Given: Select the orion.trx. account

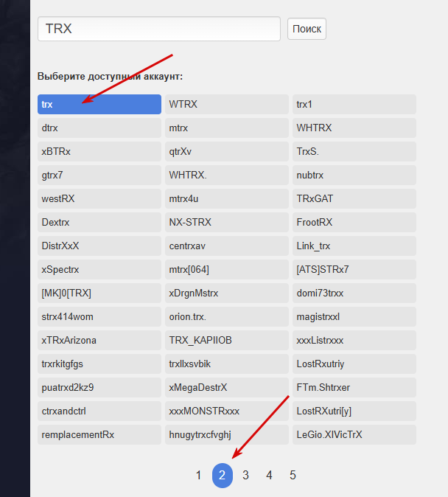Looking at the screenshot, I should (227, 316).
